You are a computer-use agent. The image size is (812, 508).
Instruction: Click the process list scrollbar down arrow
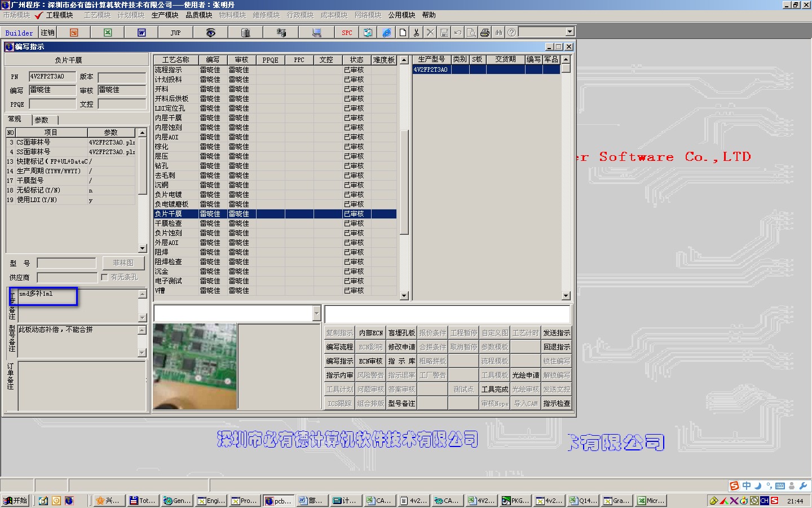404,296
